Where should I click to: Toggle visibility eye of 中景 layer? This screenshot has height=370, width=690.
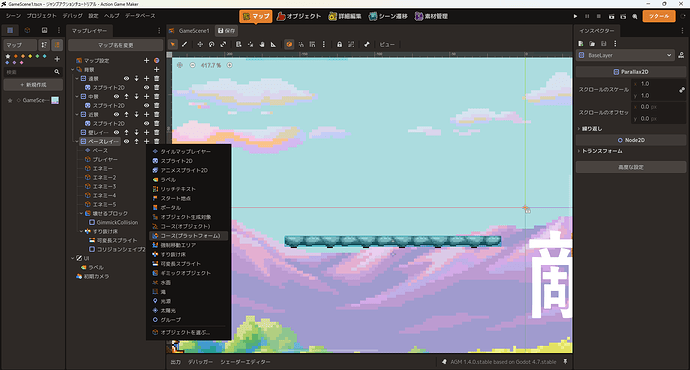coord(116,96)
